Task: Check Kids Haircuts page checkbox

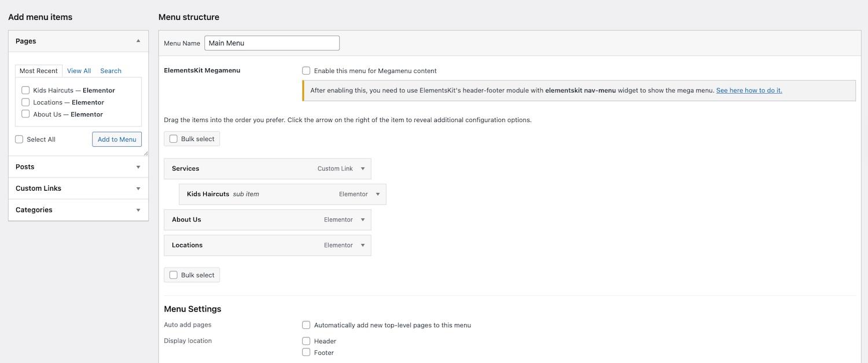Action: pos(25,90)
